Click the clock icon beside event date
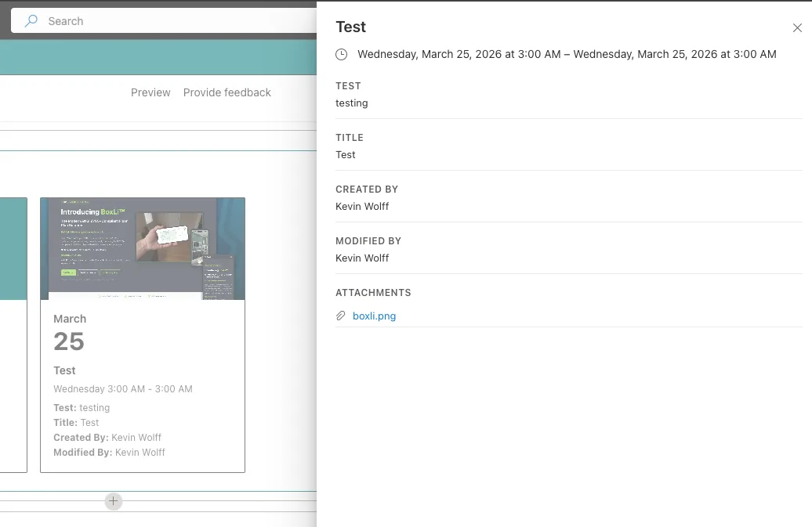 [x=341, y=54]
